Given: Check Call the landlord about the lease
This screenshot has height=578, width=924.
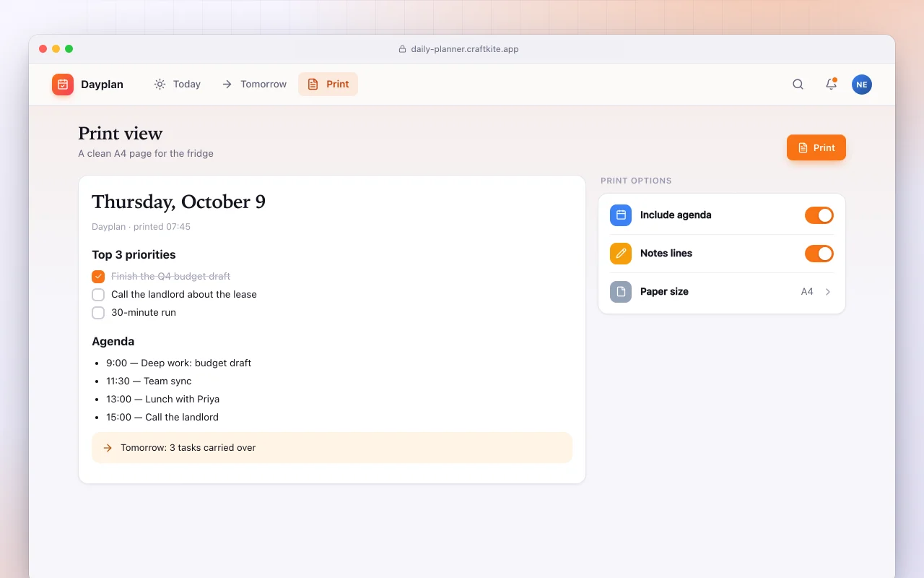Looking at the screenshot, I should pyautogui.click(x=98, y=295).
